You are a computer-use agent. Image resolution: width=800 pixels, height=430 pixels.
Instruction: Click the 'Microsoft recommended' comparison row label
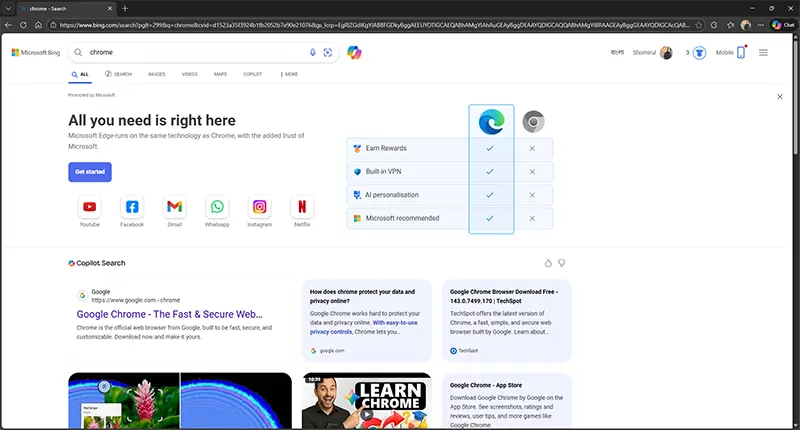(403, 218)
